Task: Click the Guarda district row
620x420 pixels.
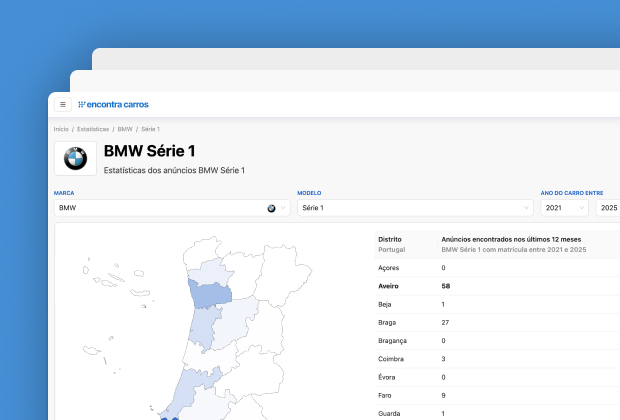Action: click(x=497, y=413)
